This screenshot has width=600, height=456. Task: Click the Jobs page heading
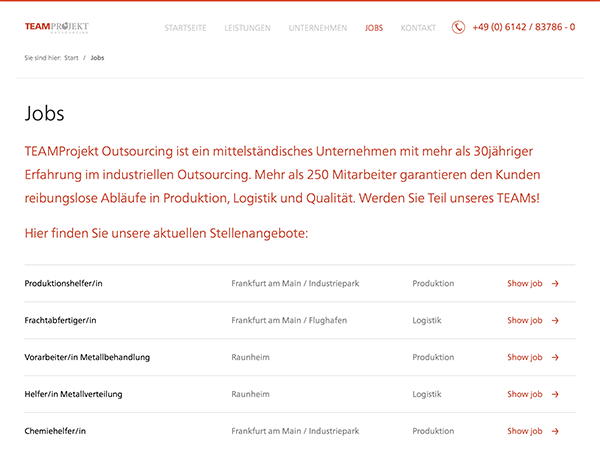(x=44, y=114)
